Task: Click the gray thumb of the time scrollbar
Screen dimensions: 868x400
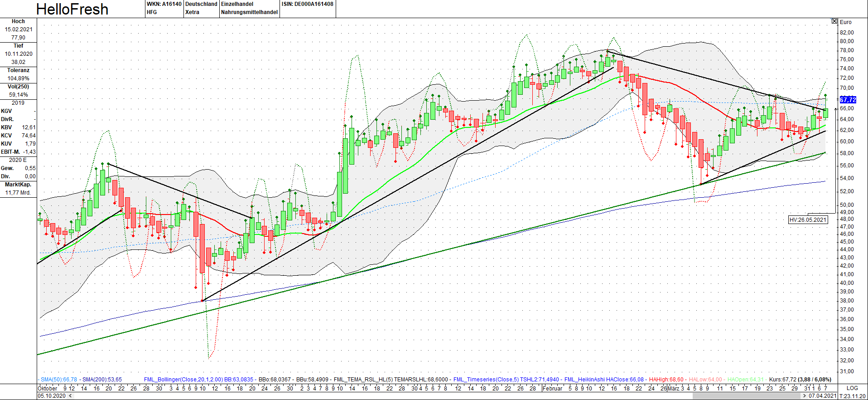Action: (747, 396)
